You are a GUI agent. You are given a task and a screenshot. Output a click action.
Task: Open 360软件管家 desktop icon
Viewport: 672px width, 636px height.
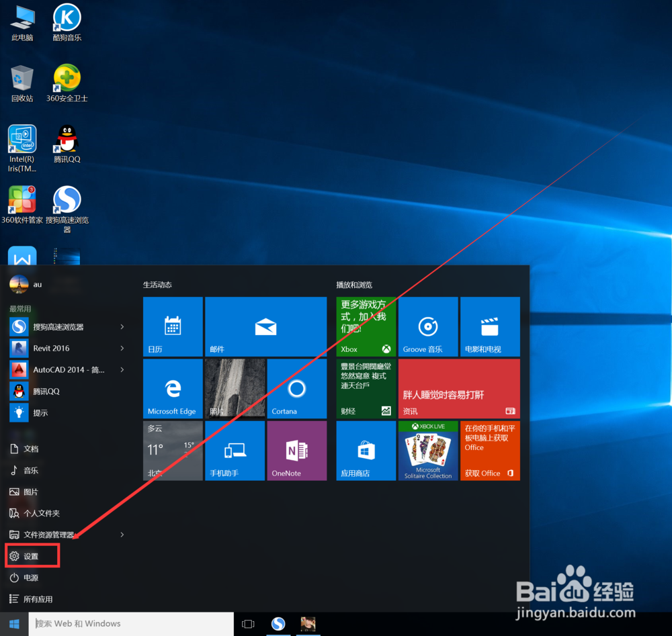[22, 205]
